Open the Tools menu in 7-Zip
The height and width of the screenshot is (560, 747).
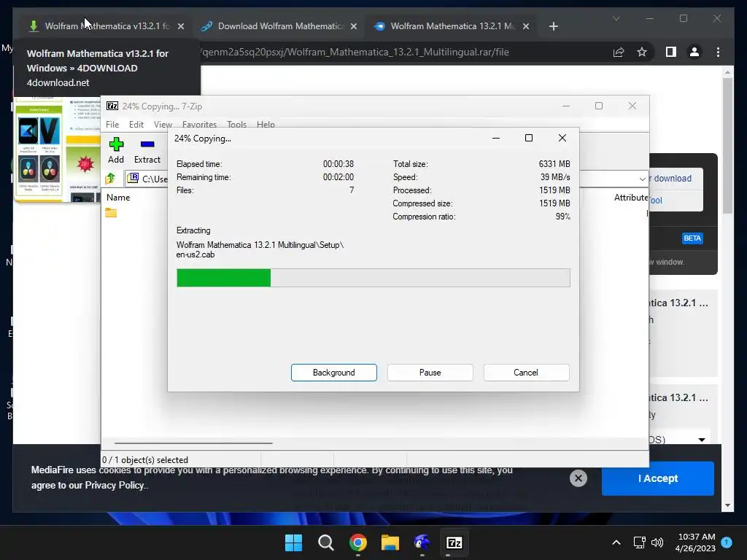point(236,124)
